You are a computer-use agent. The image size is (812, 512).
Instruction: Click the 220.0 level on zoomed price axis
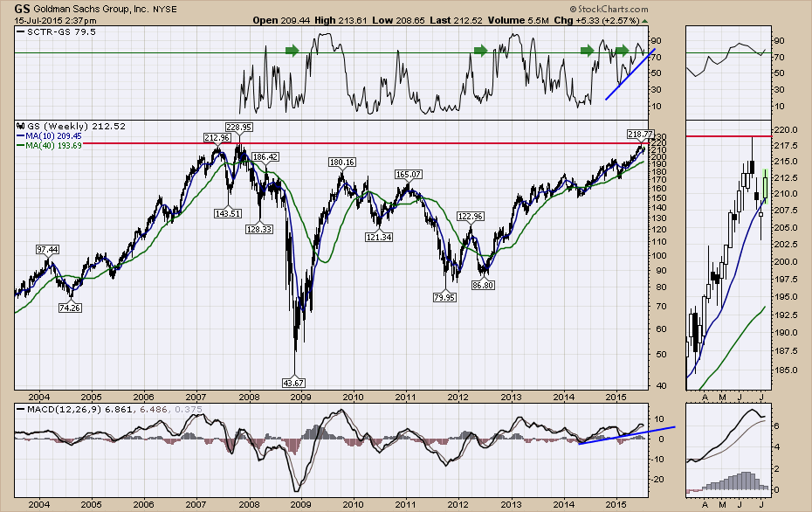coord(786,129)
